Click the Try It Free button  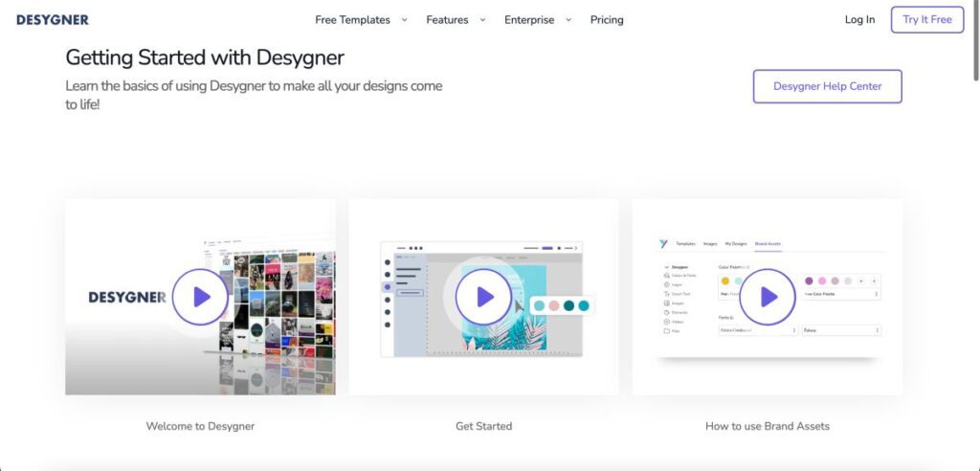pyautogui.click(x=927, y=19)
